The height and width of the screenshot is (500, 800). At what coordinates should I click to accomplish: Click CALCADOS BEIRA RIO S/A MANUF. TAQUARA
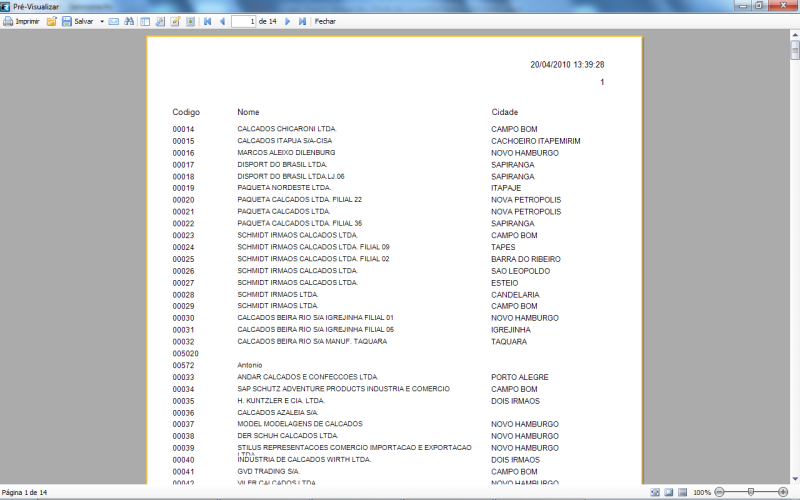(x=312, y=341)
